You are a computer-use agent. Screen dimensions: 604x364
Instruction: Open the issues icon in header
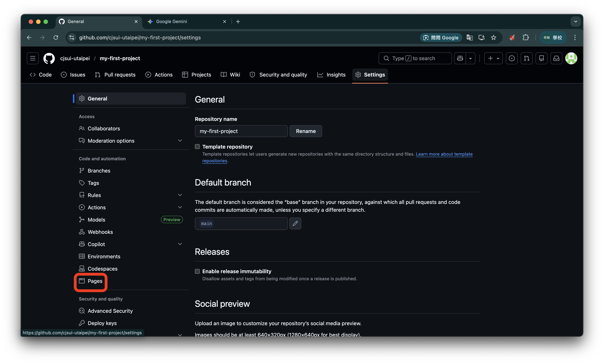(512, 58)
